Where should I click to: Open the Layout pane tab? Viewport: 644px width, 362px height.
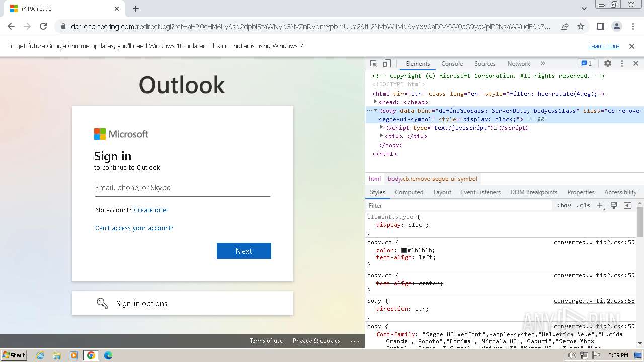442,192
